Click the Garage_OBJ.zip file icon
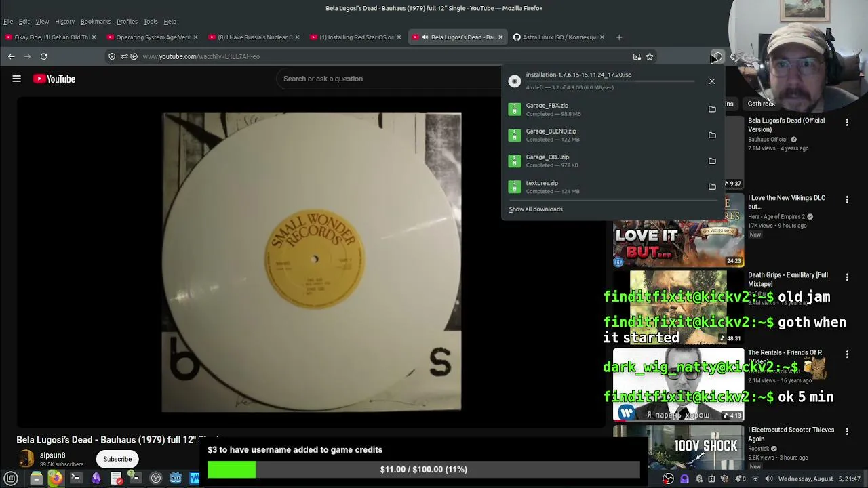868x488 pixels. tap(515, 161)
